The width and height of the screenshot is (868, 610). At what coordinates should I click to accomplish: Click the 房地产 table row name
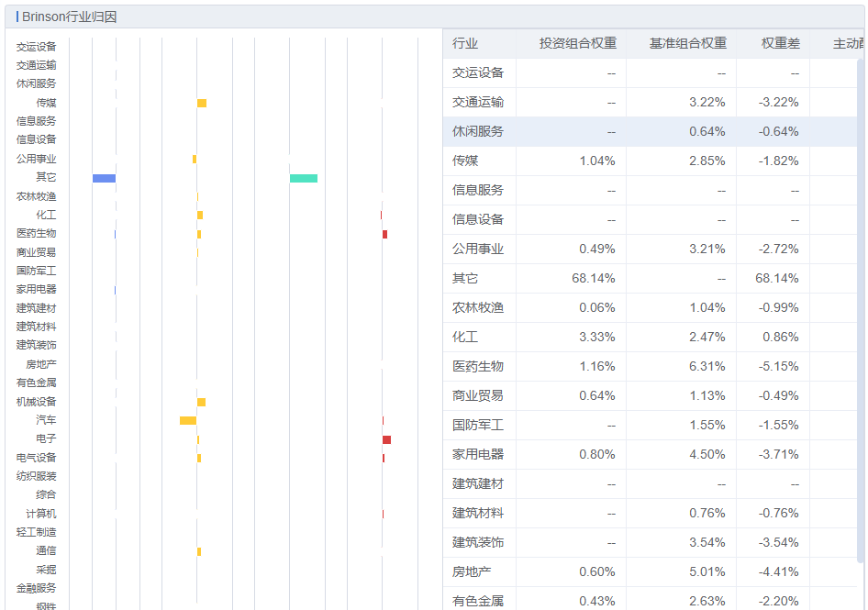472,572
